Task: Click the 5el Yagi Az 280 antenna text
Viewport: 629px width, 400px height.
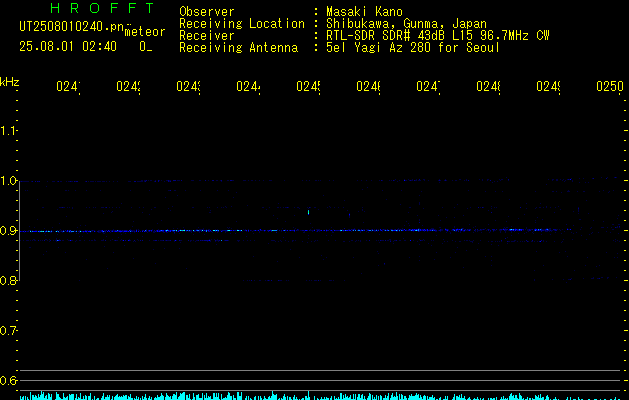Action: (413, 48)
